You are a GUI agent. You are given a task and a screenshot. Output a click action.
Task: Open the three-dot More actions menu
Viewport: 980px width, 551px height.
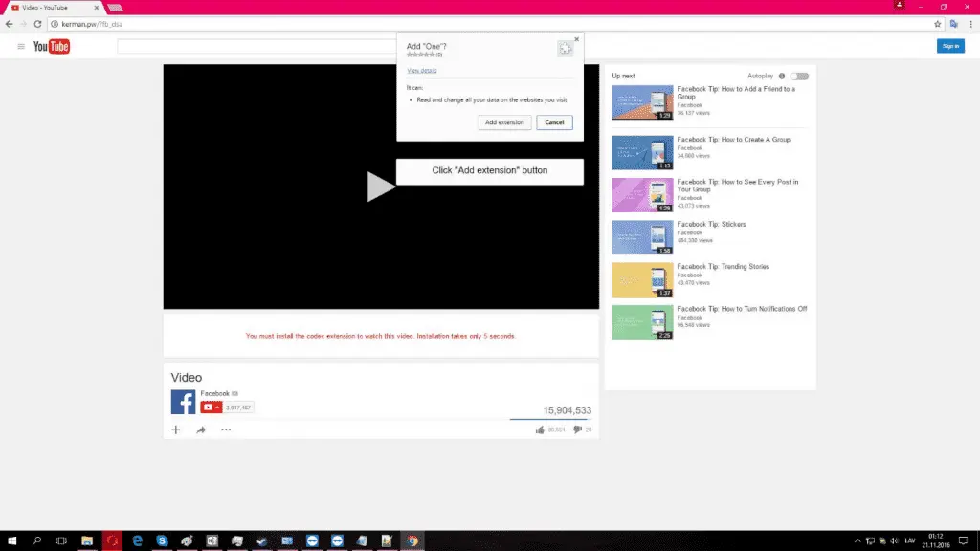(226, 430)
